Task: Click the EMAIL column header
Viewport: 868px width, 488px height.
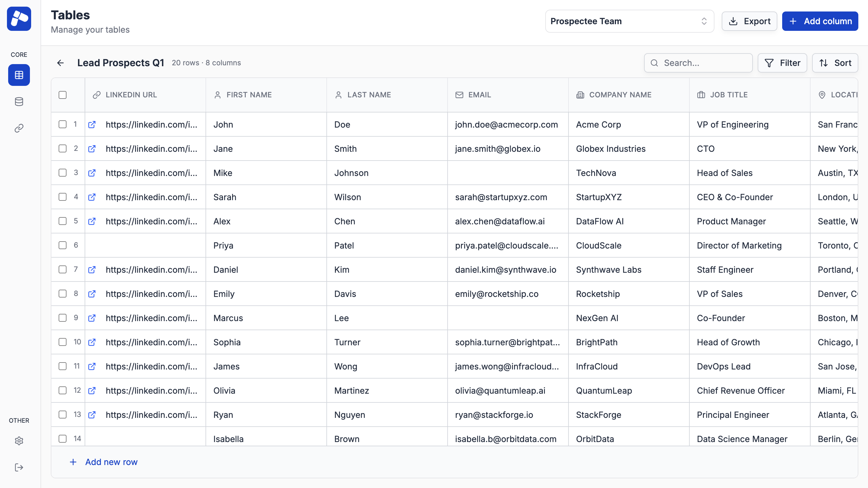Action: click(x=479, y=95)
